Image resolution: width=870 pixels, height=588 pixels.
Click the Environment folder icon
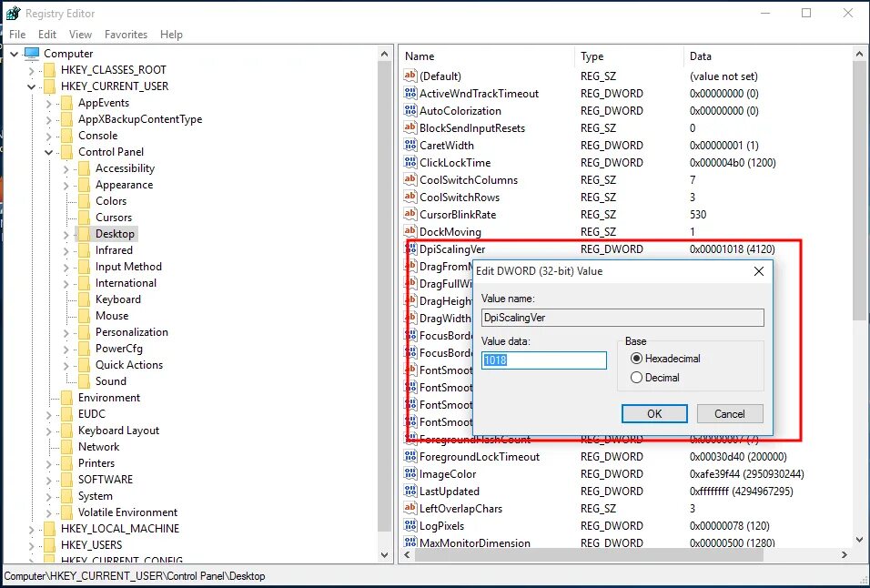[66, 398]
